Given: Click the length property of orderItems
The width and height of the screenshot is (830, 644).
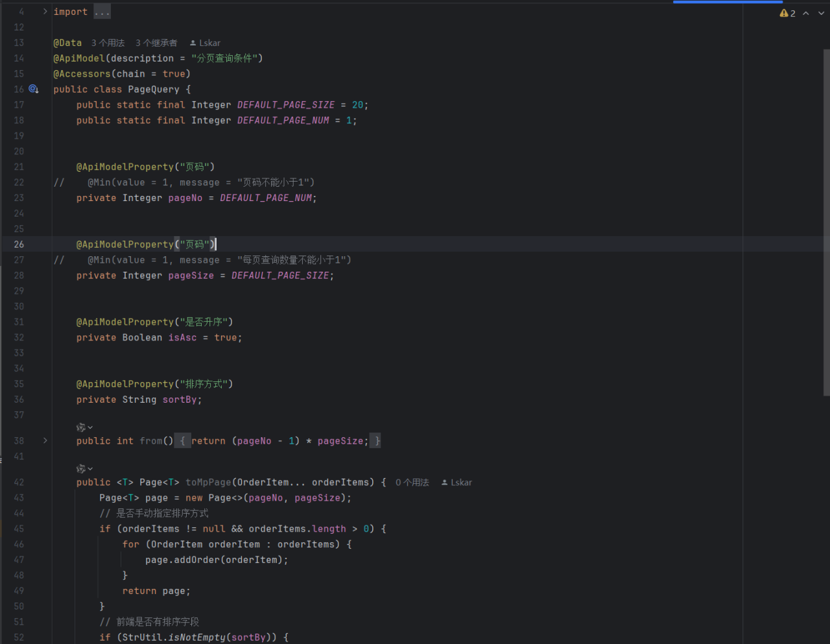Looking at the screenshot, I should point(329,529).
